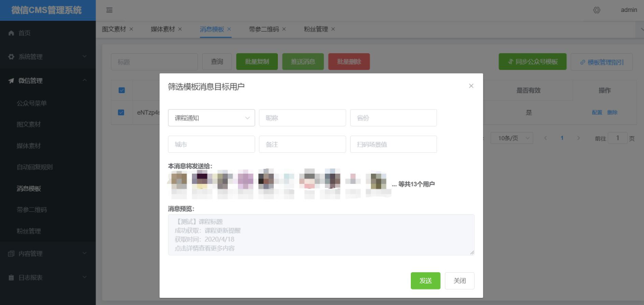Collapse the 微信管理 sidebar menu
The width and height of the screenshot is (644, 305).
click(48, 81)
